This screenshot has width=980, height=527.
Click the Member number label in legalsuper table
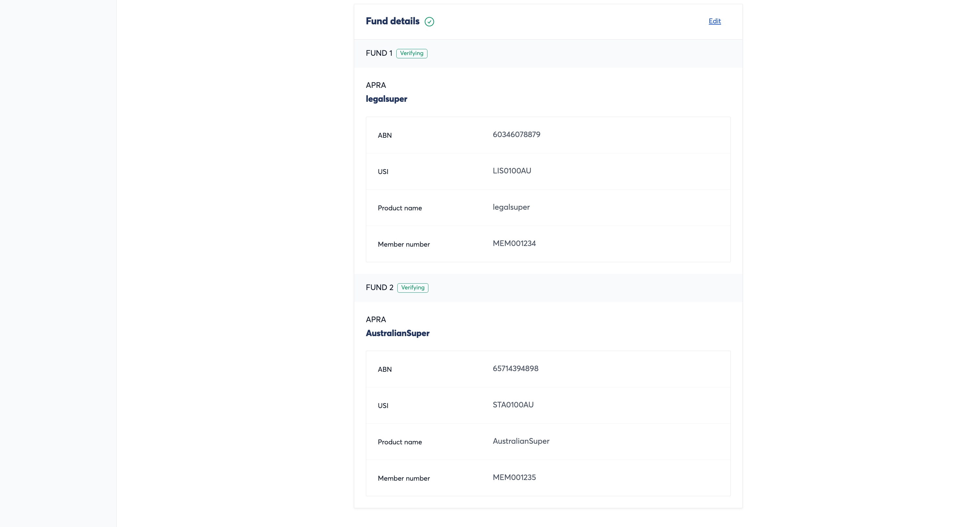point(404,244)
